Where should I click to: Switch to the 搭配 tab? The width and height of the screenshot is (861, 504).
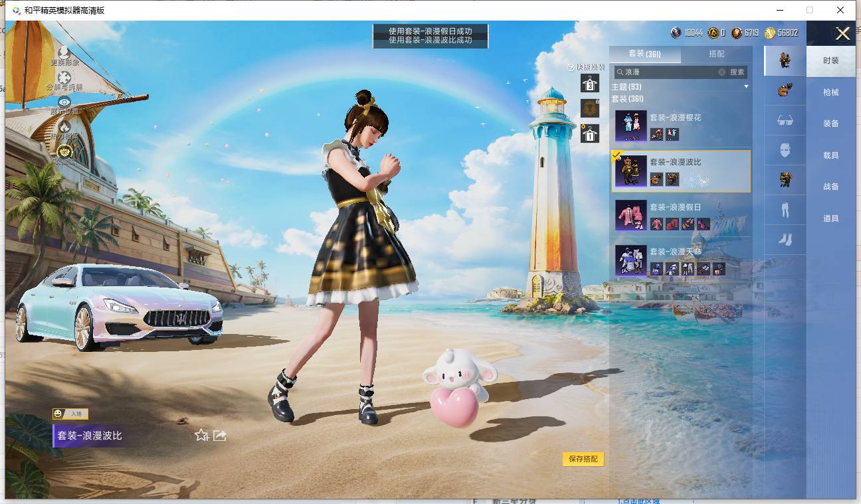point(717,54)
